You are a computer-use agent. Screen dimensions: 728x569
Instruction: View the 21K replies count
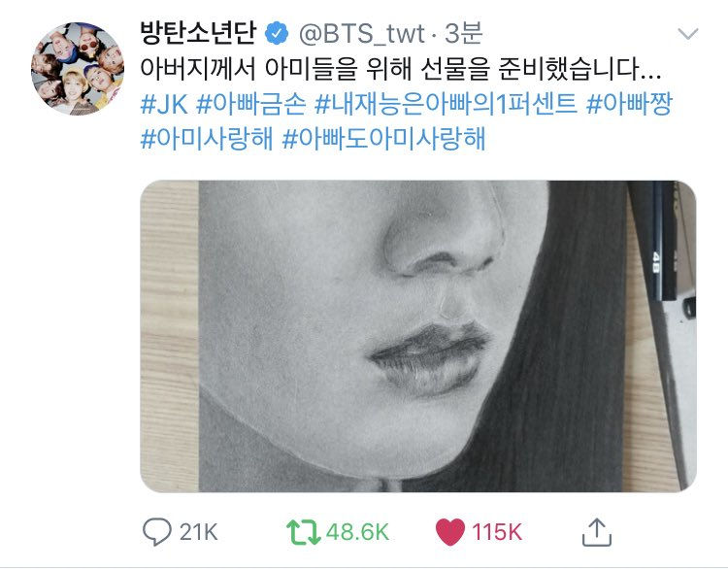tap(199, 532)
